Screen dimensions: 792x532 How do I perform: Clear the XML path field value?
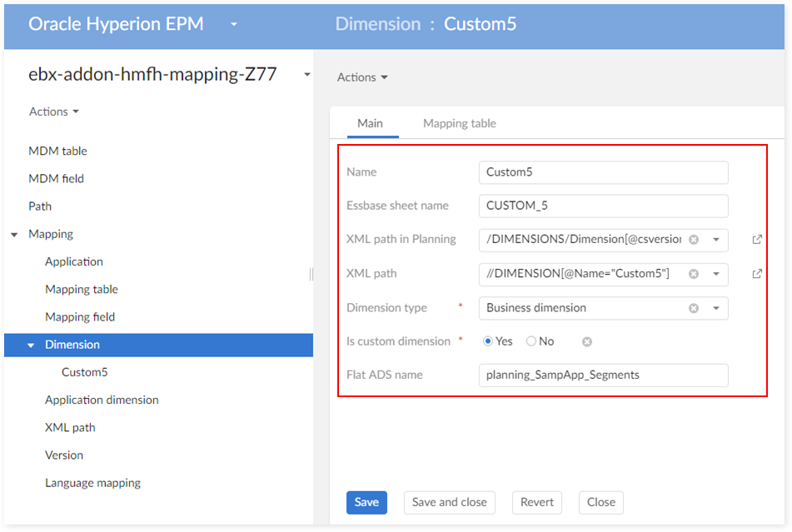coord(693,274)
